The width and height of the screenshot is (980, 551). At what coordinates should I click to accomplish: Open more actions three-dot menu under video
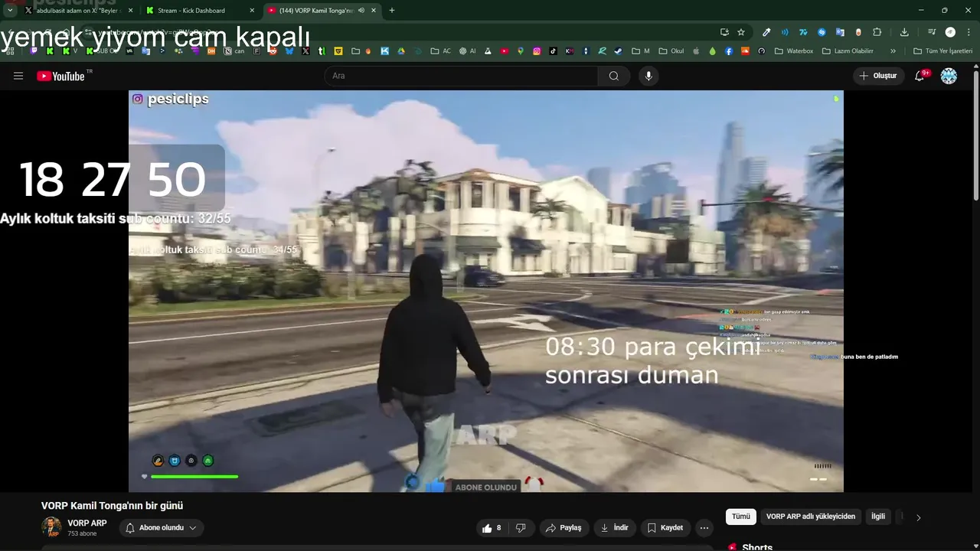704,528
